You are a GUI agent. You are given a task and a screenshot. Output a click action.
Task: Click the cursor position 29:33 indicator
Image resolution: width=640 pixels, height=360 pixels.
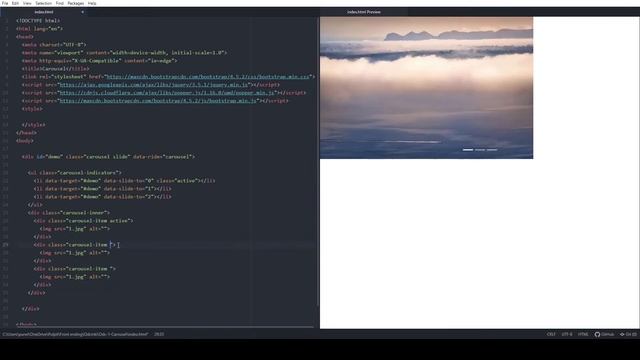tap(159, 334)
